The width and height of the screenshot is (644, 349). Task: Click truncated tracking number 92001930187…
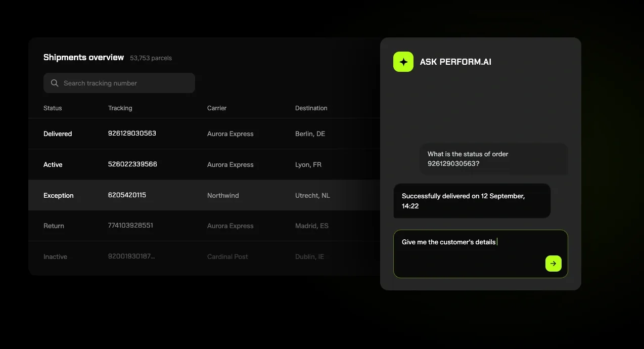[x=131, y=256]
